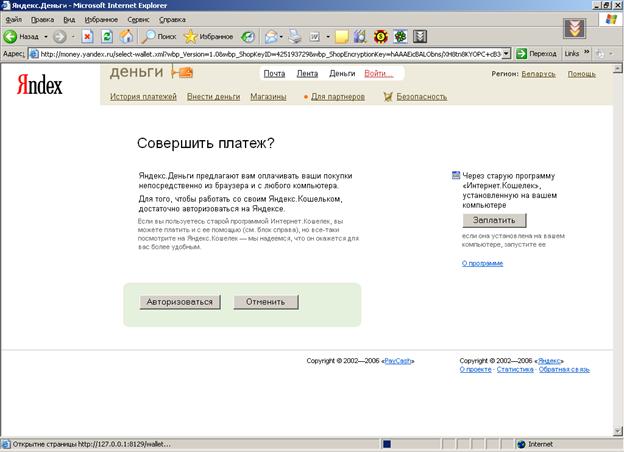Open the Войти login link
This screenshot has width=624, height=452.
[x=378, y=74]
